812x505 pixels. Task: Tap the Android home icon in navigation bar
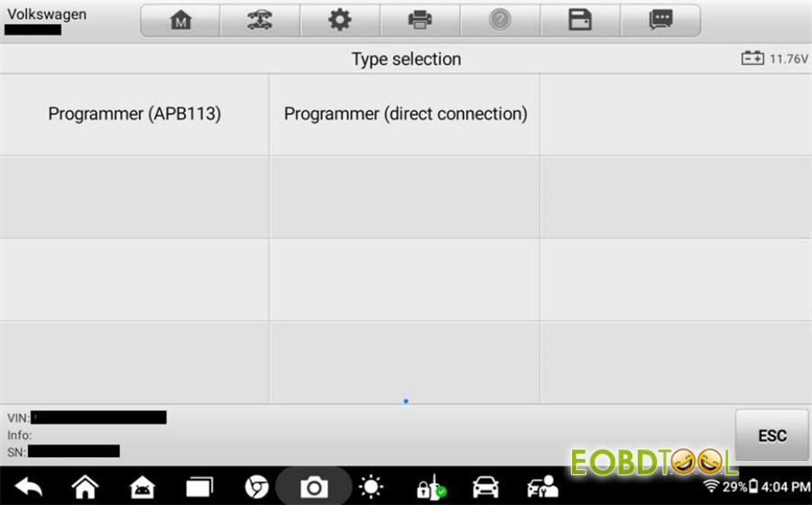pos(85,487)
